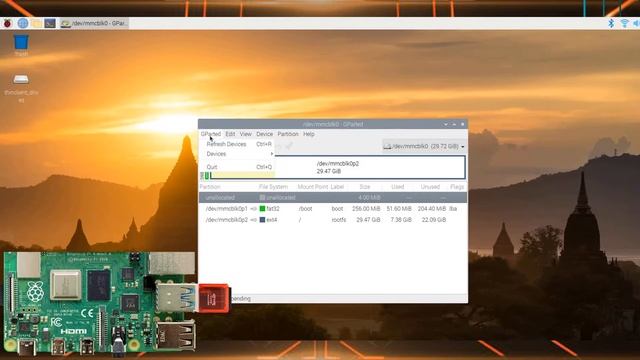The height and width of the screenshot is (360, 640).
Task: Click the 51.60 MiB used cell
Action: [399, 209]
